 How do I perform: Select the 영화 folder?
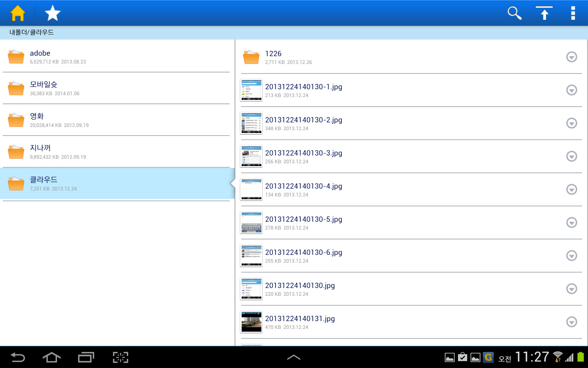click(x=116, y=120)
